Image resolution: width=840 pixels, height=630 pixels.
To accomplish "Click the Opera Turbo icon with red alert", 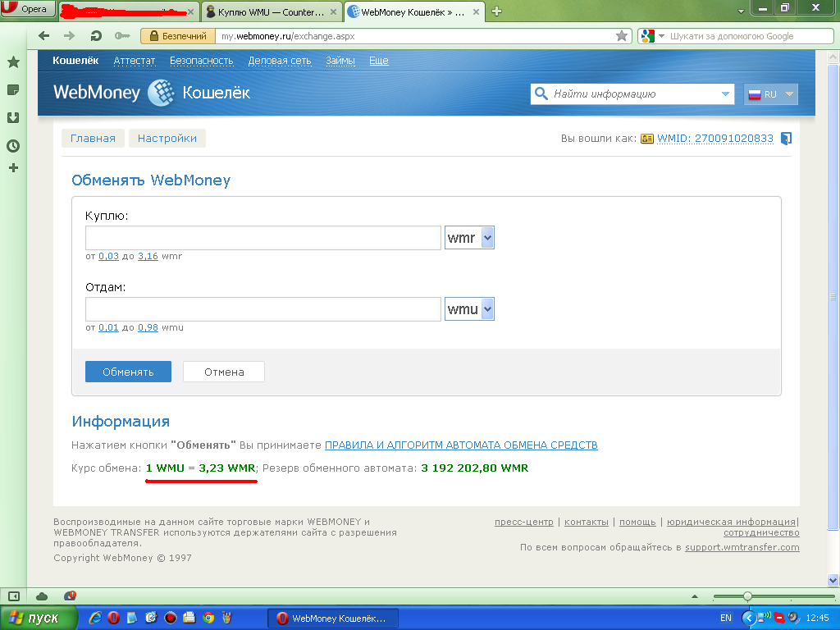I will pos(70,596).
